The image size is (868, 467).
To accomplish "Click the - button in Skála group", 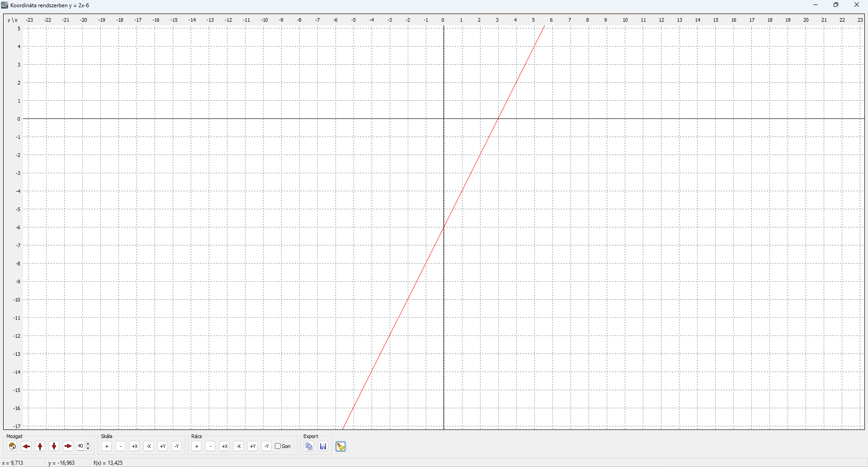I will point(121,447).
